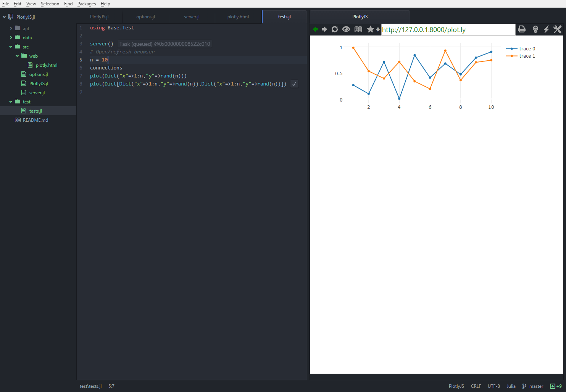Select the tests.jl editor tab
566x392 pixels.
[284, 17]
